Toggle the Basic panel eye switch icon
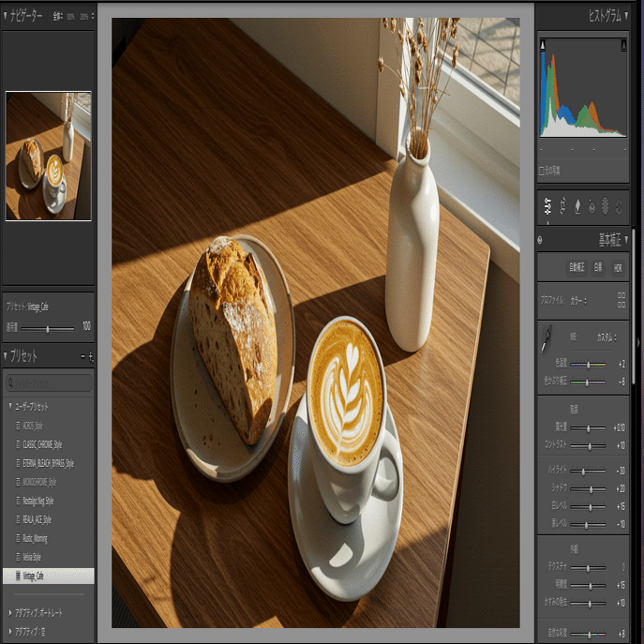 coord(540,240)
